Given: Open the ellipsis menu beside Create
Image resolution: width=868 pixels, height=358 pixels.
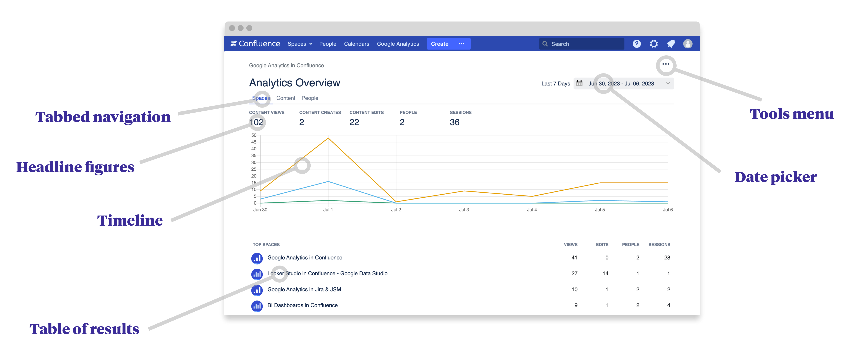Looking at the screenshot, I should (x=462, y=44).
